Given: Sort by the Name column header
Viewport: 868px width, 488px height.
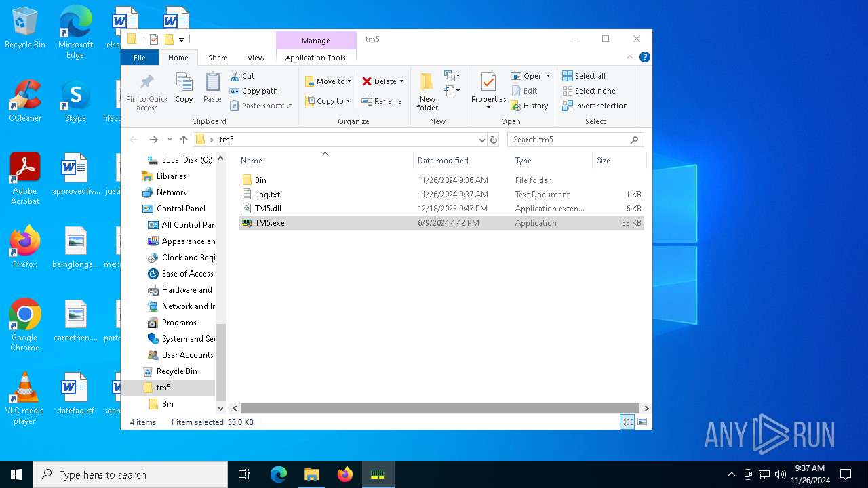Looking at the screenshot, I should [x=325, y=161].
